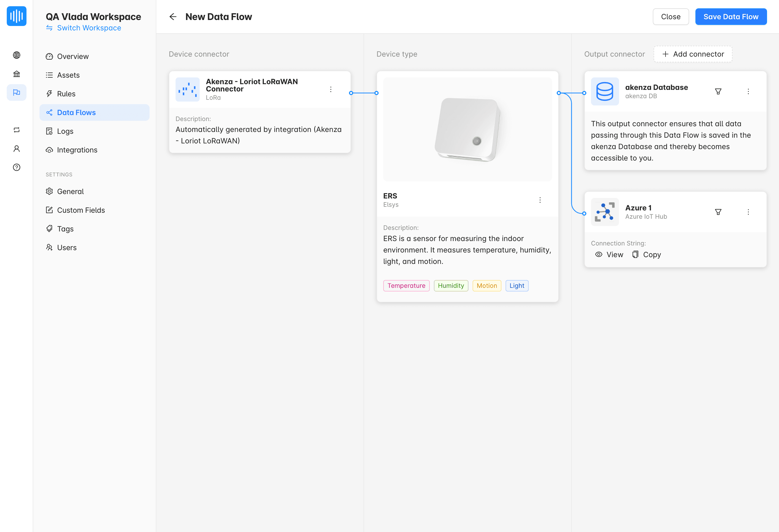
Task: Click the akenza logo in the top corner
Action: 16,16
